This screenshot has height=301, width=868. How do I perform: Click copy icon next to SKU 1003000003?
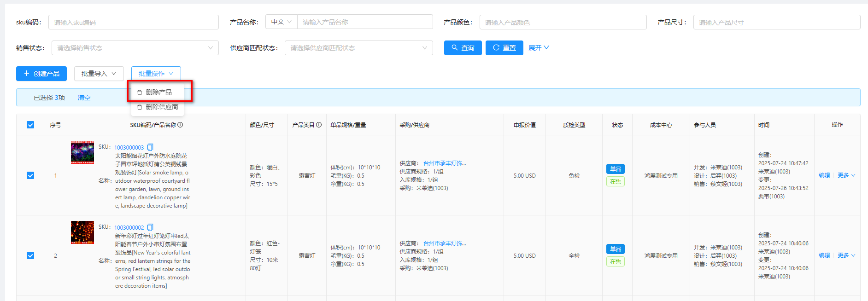point(150,147)
